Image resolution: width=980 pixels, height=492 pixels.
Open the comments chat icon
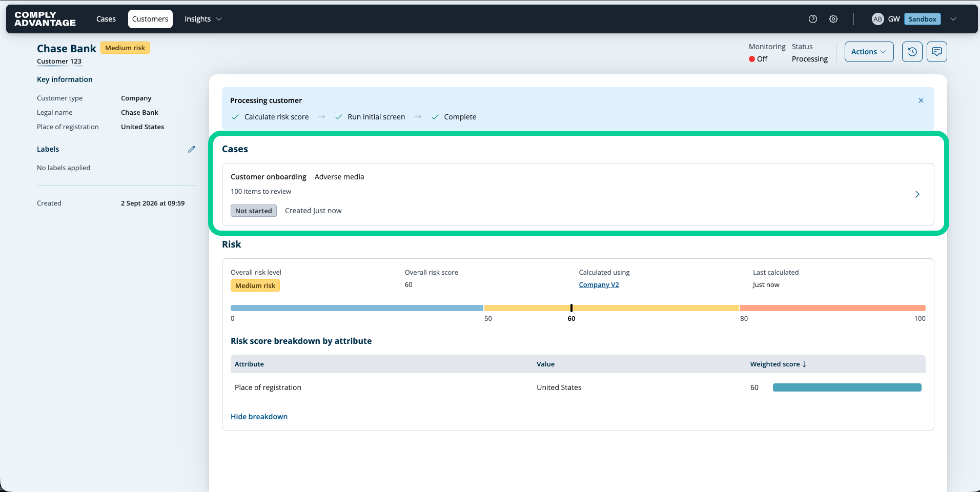[x=937, y=52]
